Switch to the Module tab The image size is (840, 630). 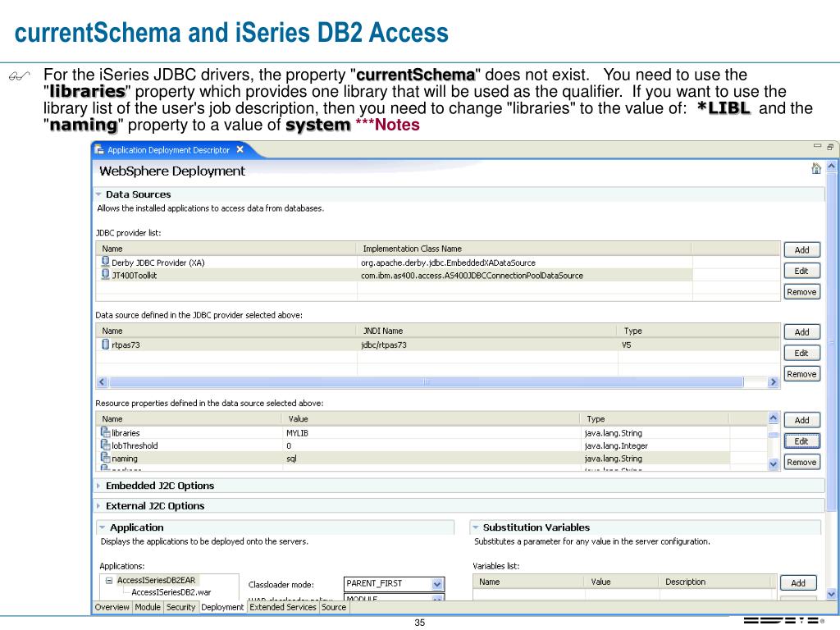148,607
